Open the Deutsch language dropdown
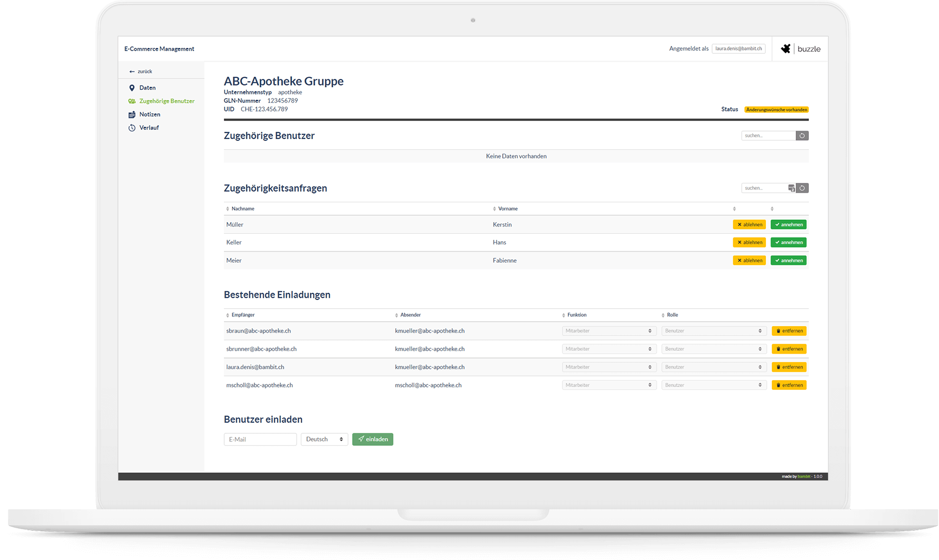Screen dimensions: 939x560 (x=324, y=439)
